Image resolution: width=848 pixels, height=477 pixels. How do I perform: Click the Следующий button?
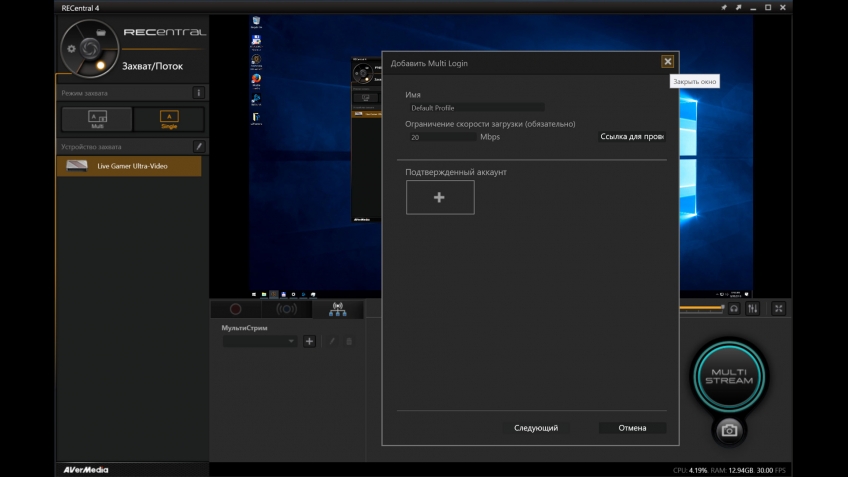(536, 428)
